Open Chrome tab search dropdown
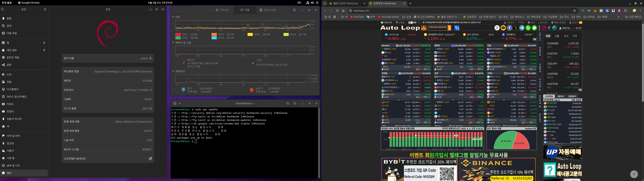The width and height of the screenshot is (644, 181). click(x=325, y=3)
